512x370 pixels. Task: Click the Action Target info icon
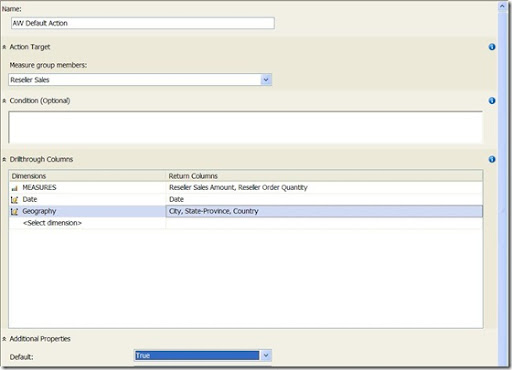coord(492,47)
